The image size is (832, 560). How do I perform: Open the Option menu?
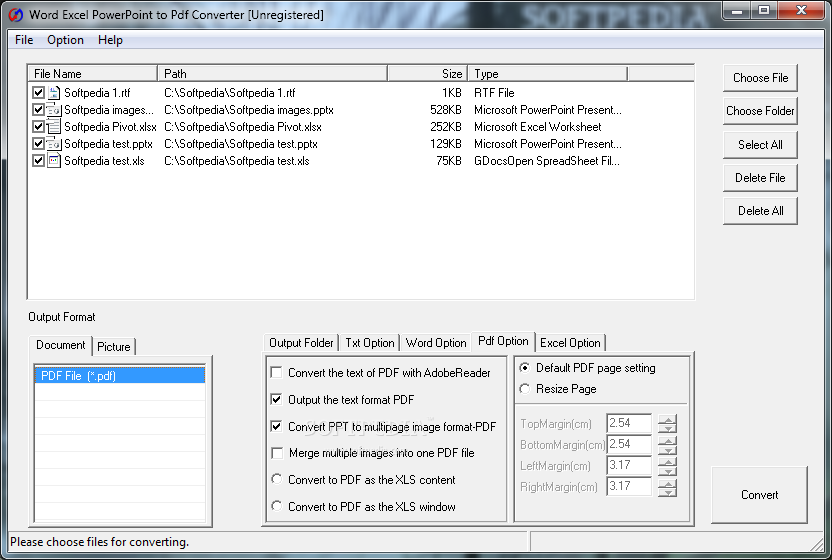[x=65, y=40]
